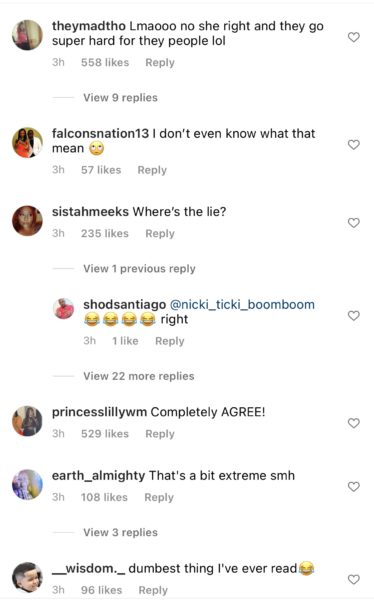This screenshot has width=374, height=600.
Task: View the 558 likes on theymadtho's comment
Action: (105, 62)
